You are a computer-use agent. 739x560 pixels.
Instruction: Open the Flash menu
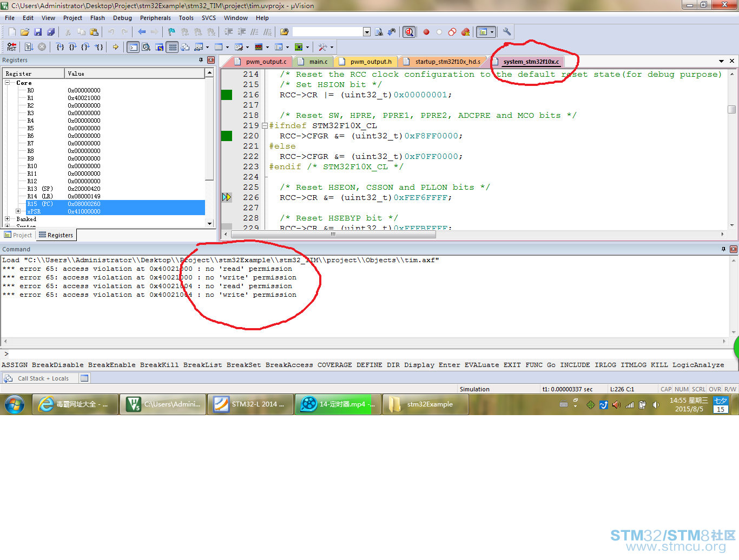[97, 18]
